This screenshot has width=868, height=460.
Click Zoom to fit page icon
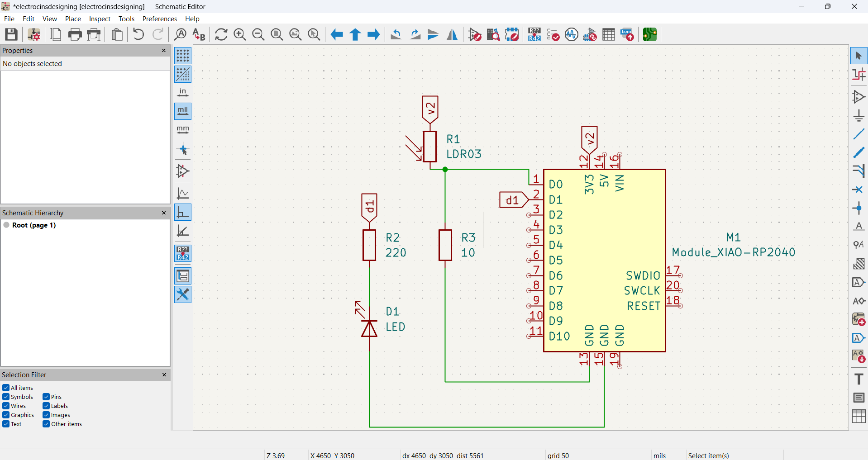(277, 34)
